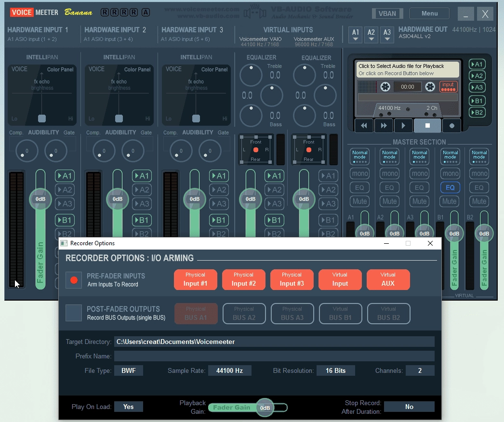The height and width of the screenshot is (422, 504).
Task: Toggle mono on A1 bus
Action: pos(359,173)
